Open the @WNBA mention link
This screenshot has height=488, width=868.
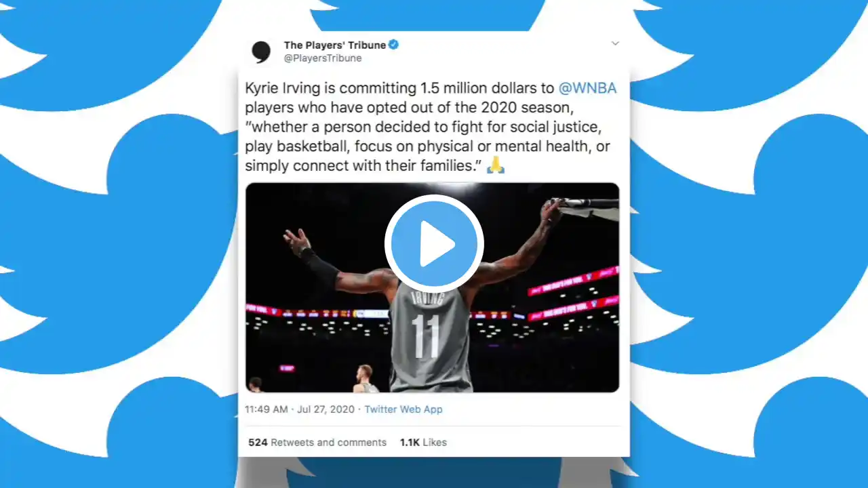(x=587, y=88)
